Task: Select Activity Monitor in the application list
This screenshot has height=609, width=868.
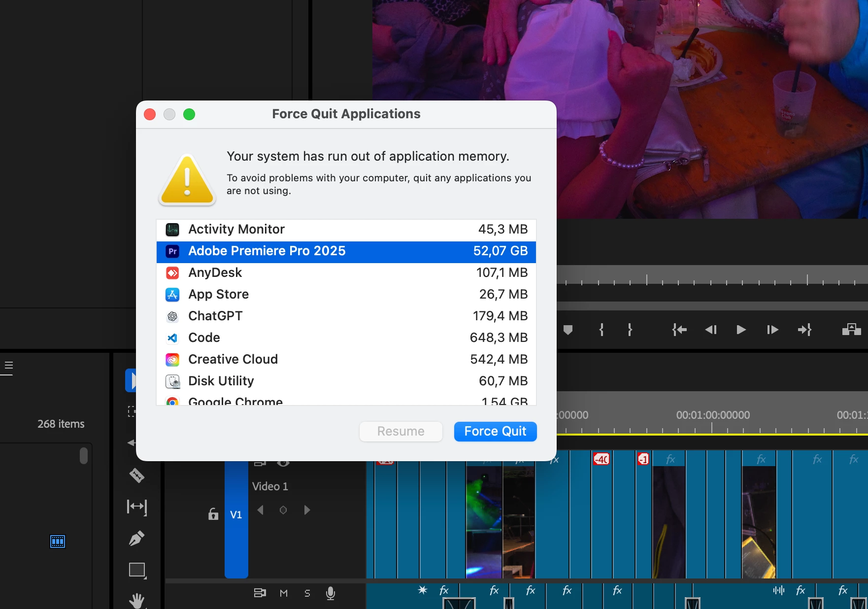Action: point(346,230)
